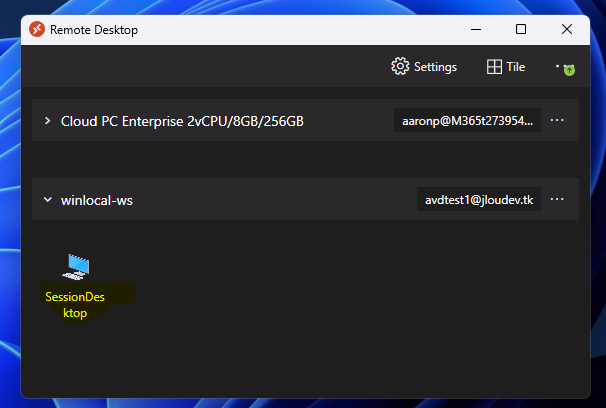
Task: Click the winlocal-ws workspace title
Action: pyautogui.click(x=97, y=201)
